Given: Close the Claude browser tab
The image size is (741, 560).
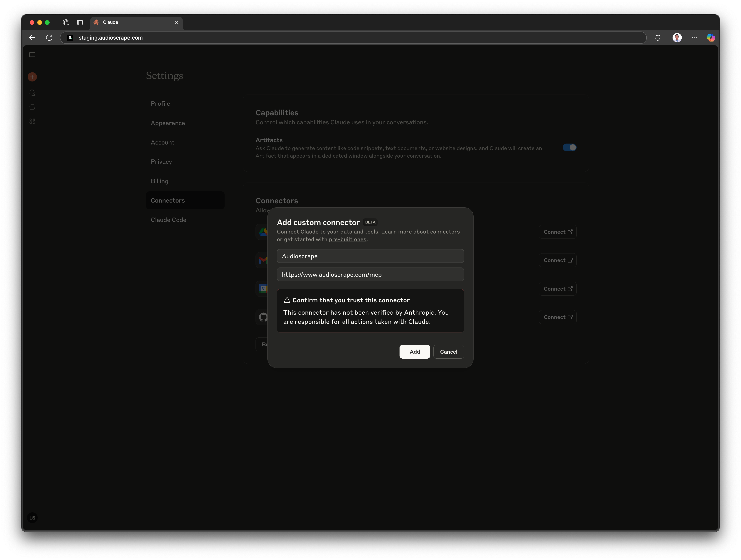Looking at the screenshot, I should [177, 22].
